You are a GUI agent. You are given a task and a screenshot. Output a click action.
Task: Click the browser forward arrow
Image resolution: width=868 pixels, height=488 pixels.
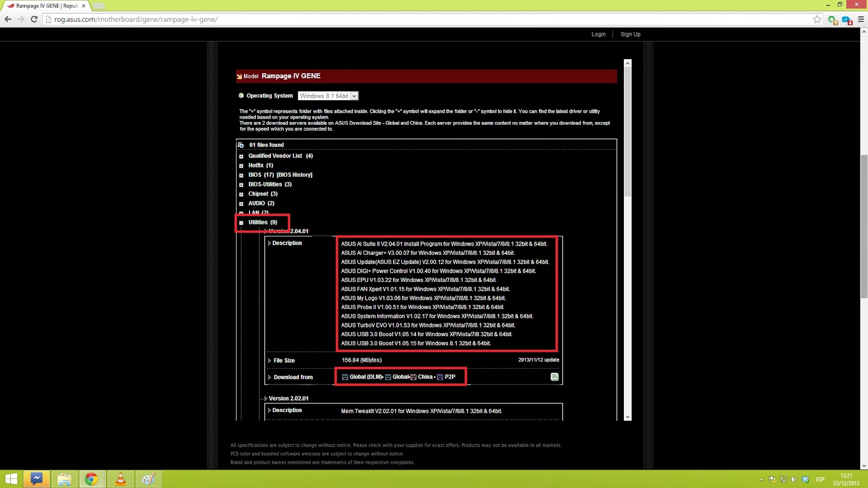coord(21,20)
